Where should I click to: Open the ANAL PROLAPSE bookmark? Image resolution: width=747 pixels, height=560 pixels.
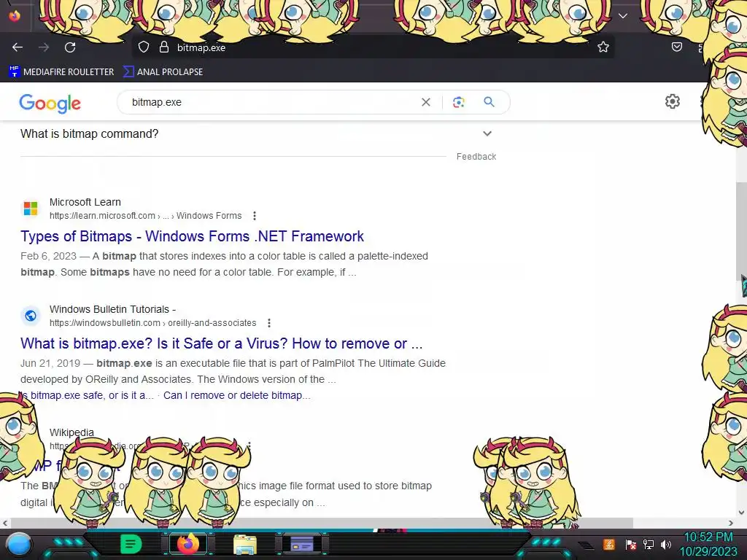pos(163,72)
